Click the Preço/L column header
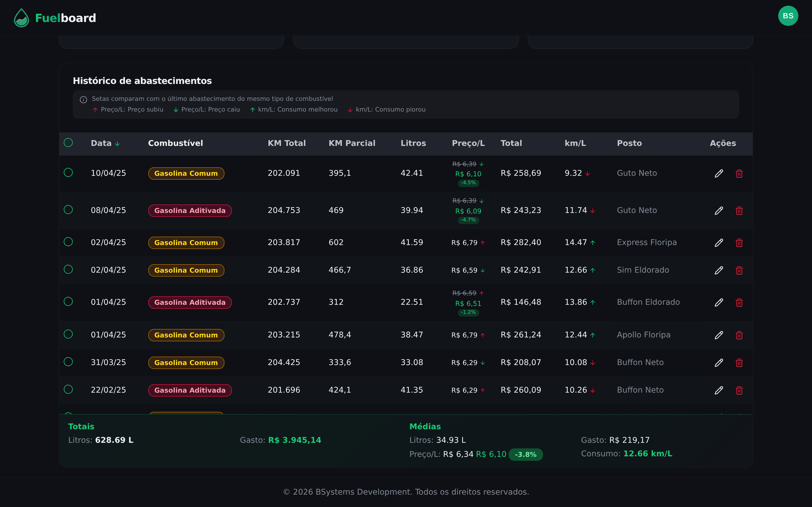Viewport: 812px width, 507px height. pyautogui.click(x=468, y=143)
